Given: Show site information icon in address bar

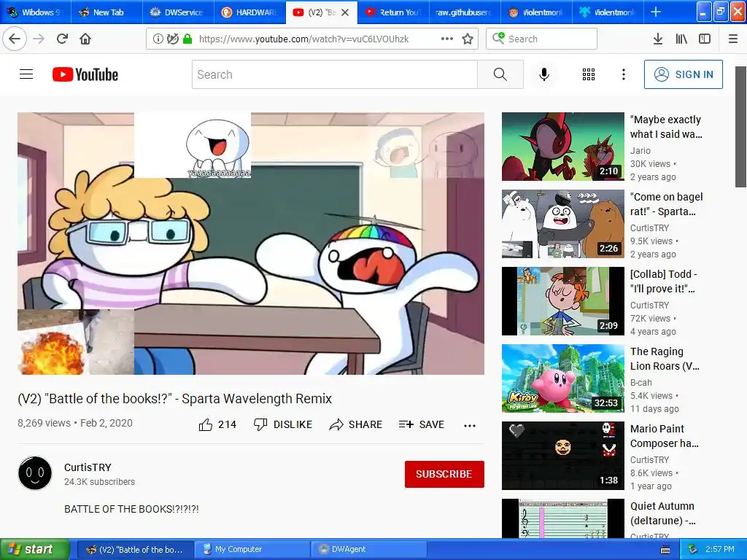Looking at the screenshot, I should click(x=158, y=39).
